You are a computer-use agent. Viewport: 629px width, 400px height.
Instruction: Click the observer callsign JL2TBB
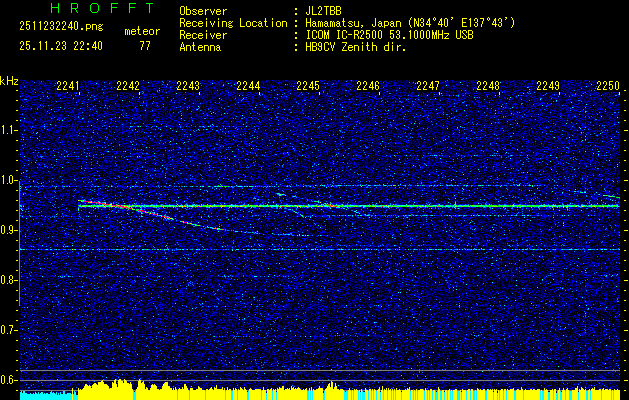(x=323, y=11)
